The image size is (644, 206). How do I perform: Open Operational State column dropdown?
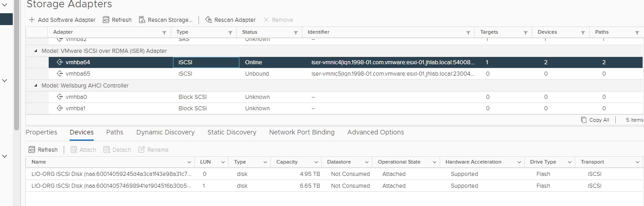pyautogui.click(x=434, y=162)
